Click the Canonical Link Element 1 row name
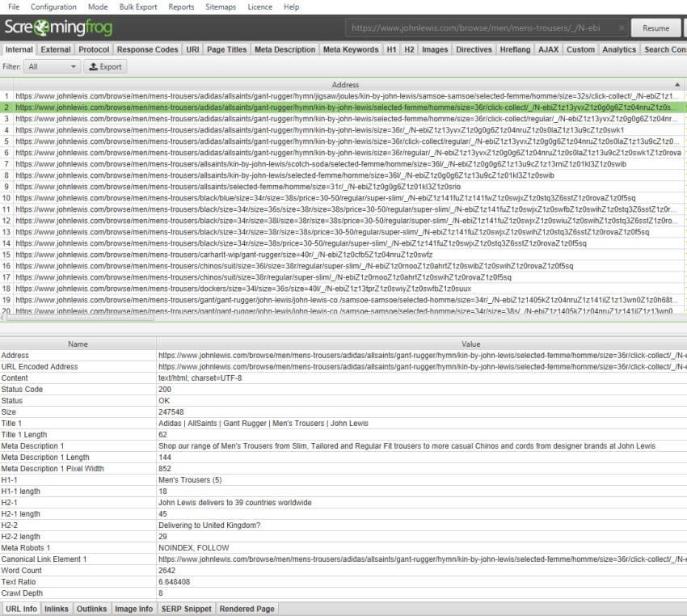Viewport: 687px width, 616px height. click(44, 559)
